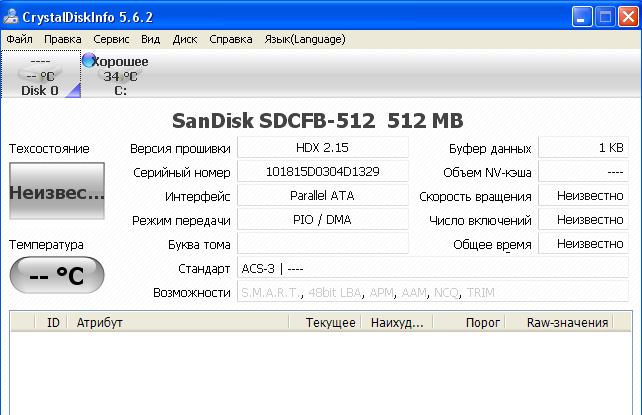Screen dimensions: 642x415
Task: Select the blue health orb for drive C:
Action: pyautogui.click(x=88, y=62)
